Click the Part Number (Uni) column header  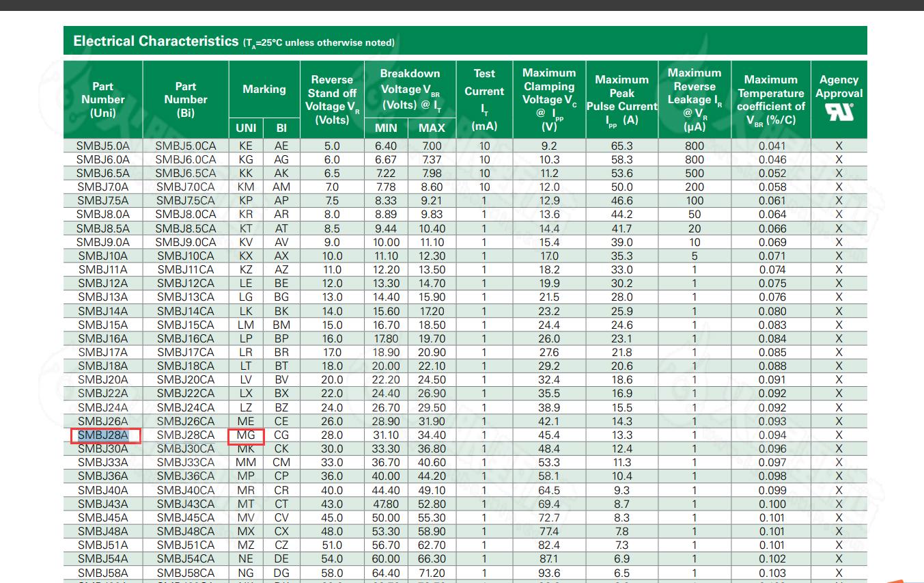103,100
